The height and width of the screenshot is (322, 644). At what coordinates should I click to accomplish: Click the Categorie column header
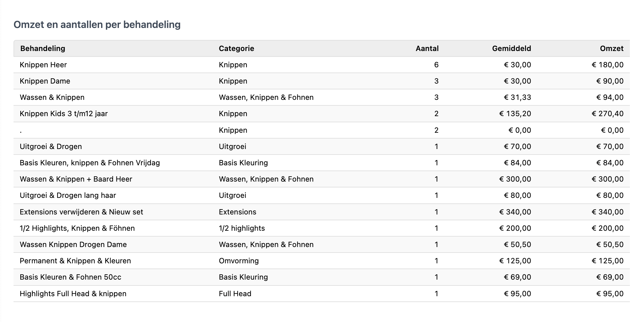(x=236, y=49)
